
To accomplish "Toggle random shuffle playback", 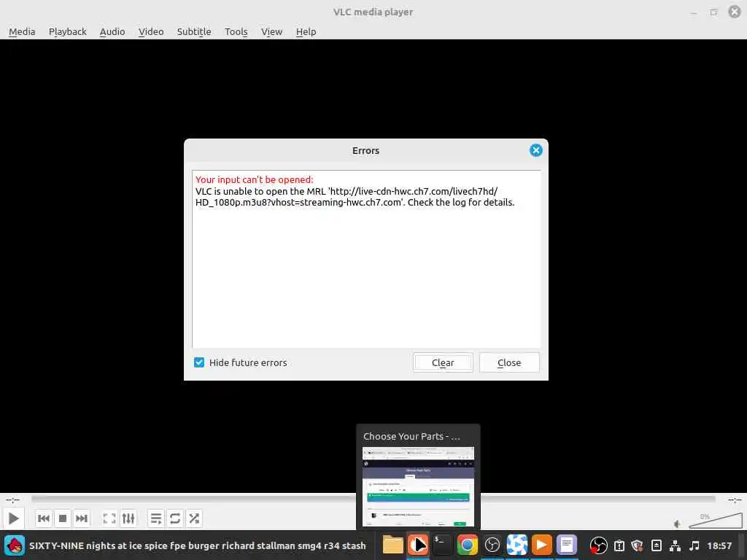I will click(x=194, y=518).
